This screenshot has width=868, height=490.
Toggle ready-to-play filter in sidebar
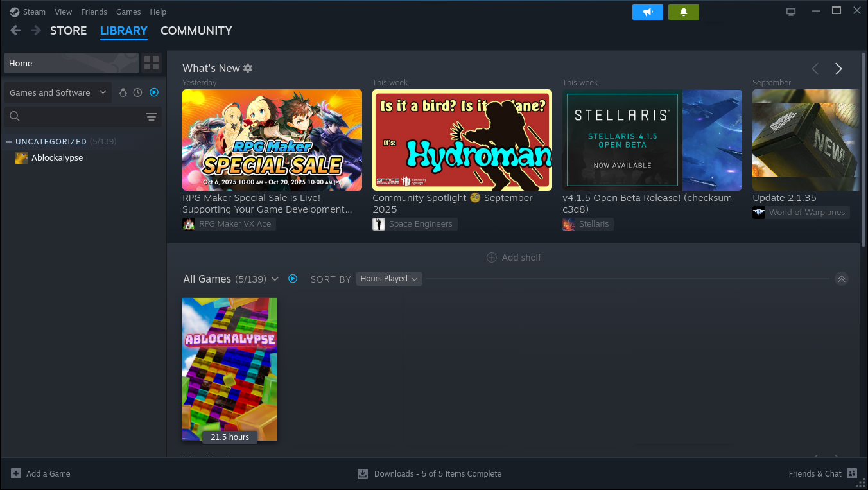[154, 92]
